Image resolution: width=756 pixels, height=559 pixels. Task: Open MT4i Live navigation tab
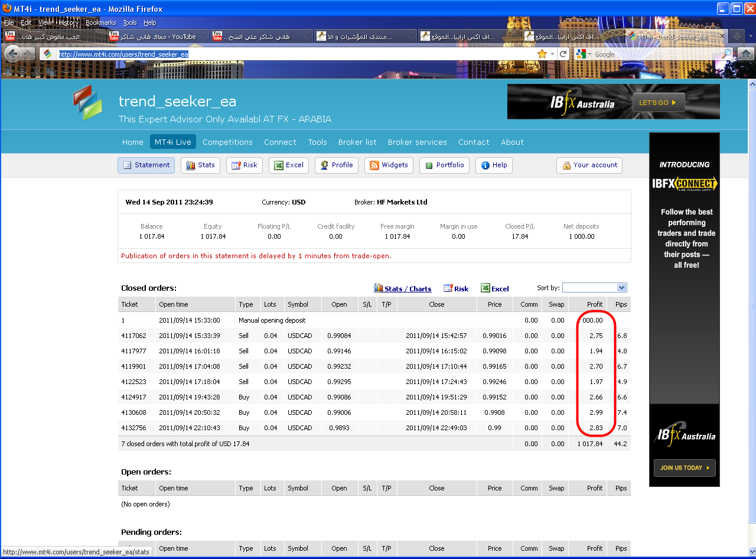click(x=174, y=142)
